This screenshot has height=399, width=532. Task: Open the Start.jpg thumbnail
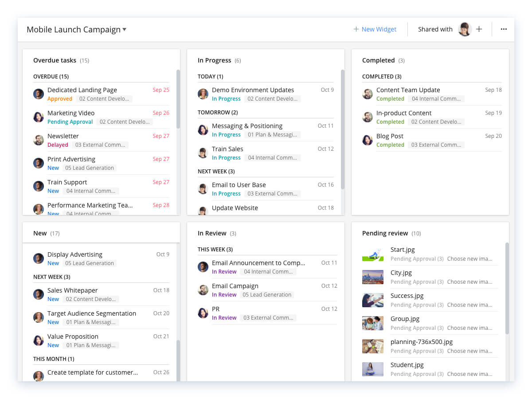[373, 254]
